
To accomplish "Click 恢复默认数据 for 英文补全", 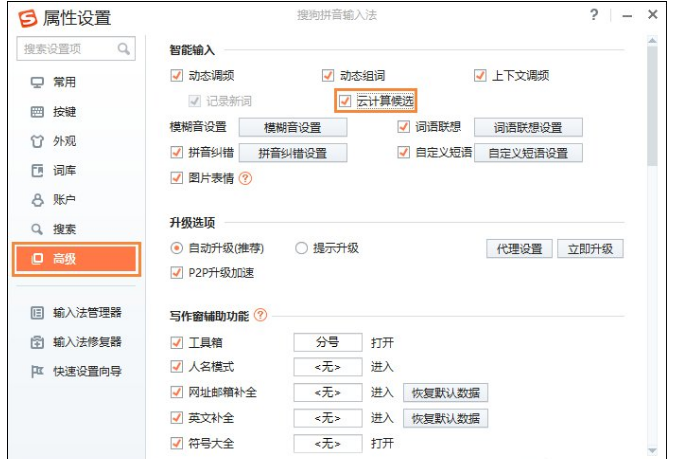I will (446, 418).
